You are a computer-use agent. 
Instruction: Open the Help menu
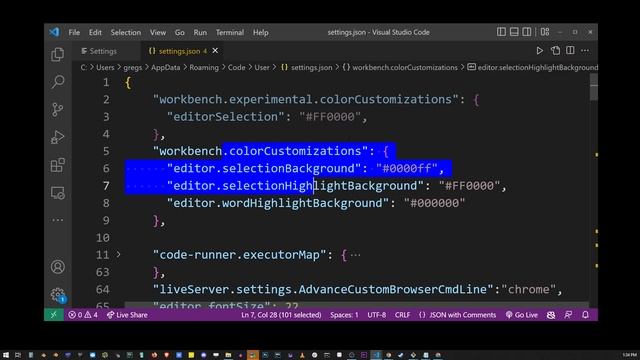pos(260,32)
